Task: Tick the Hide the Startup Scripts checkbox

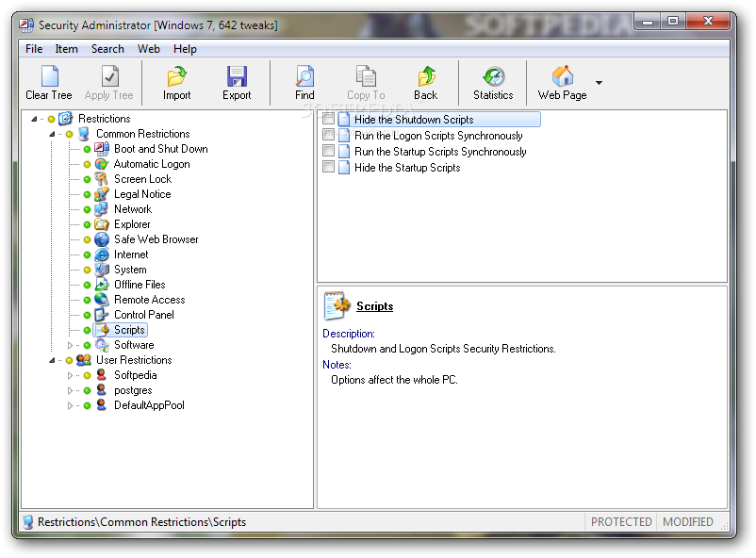Action: tap(329, 167)
